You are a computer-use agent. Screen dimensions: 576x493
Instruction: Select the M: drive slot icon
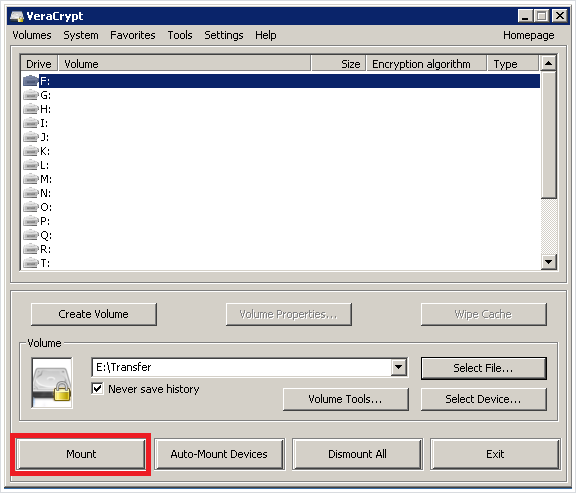tap(30, 179)
